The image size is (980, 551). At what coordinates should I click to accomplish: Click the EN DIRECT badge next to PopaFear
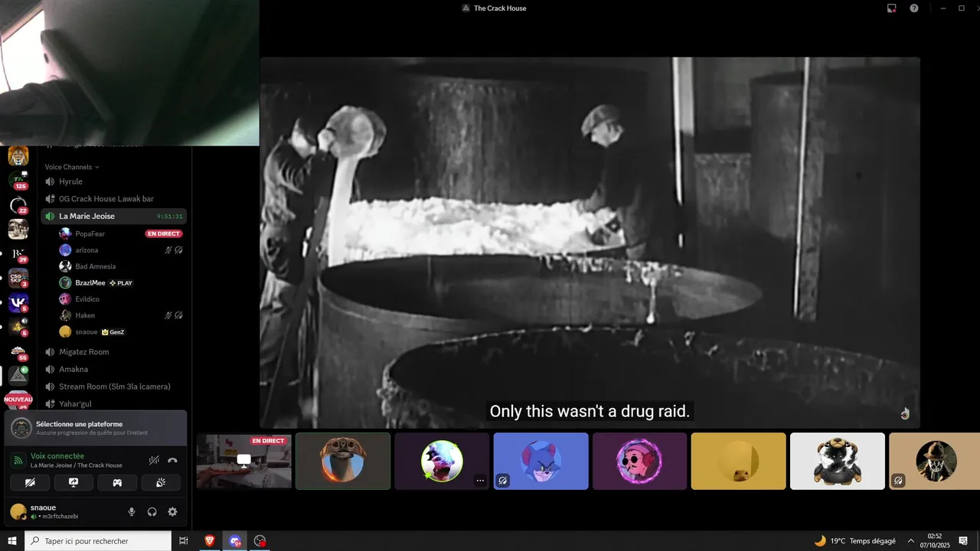(x=164, y=233)
